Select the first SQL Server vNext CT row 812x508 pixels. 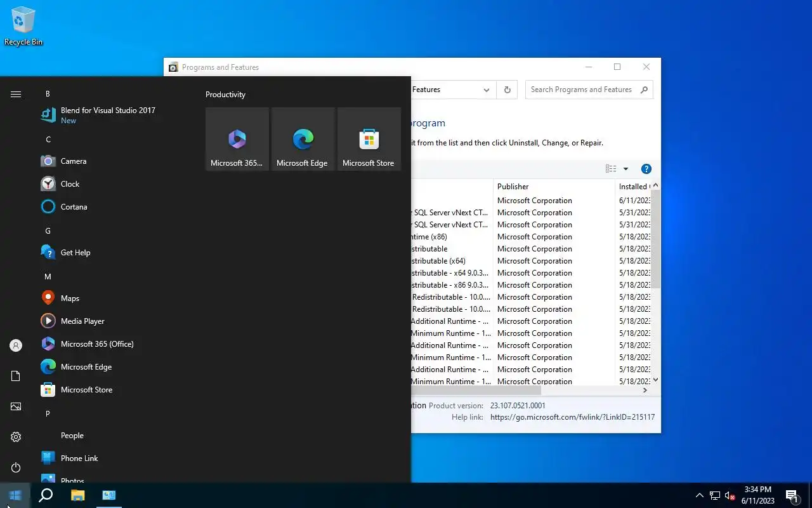[531, 213]
